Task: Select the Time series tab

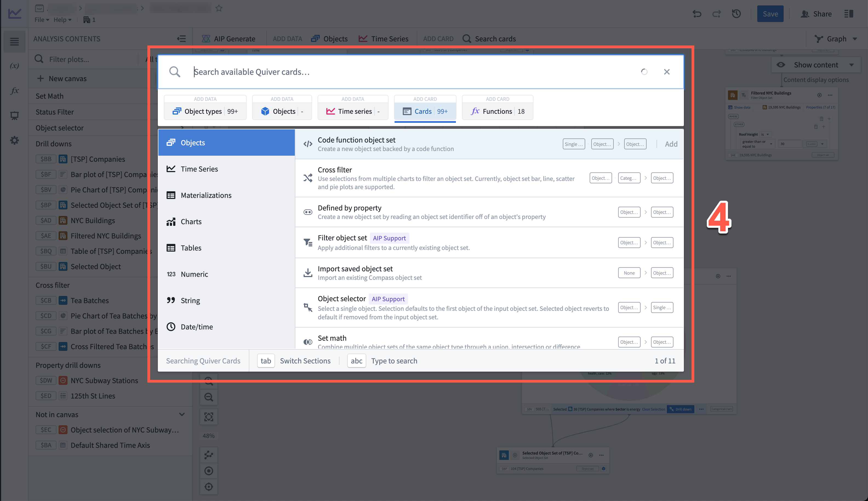Action: point(353,111)
